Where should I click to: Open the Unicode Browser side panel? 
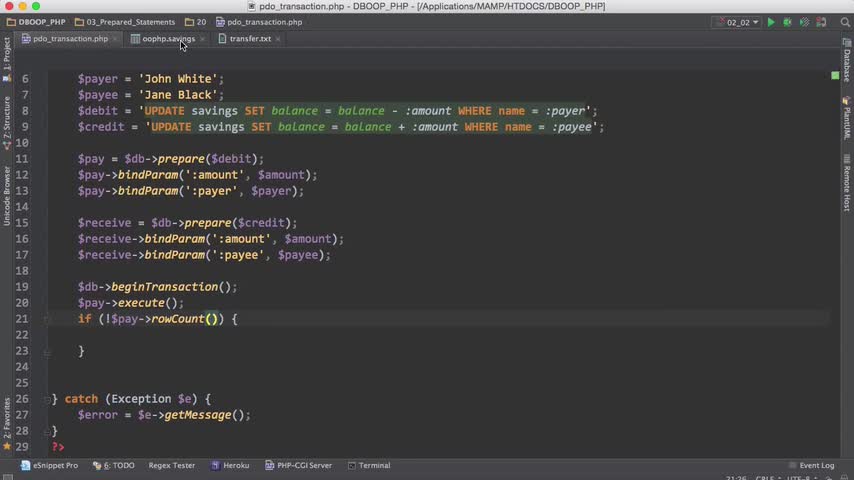click(7, 196)
